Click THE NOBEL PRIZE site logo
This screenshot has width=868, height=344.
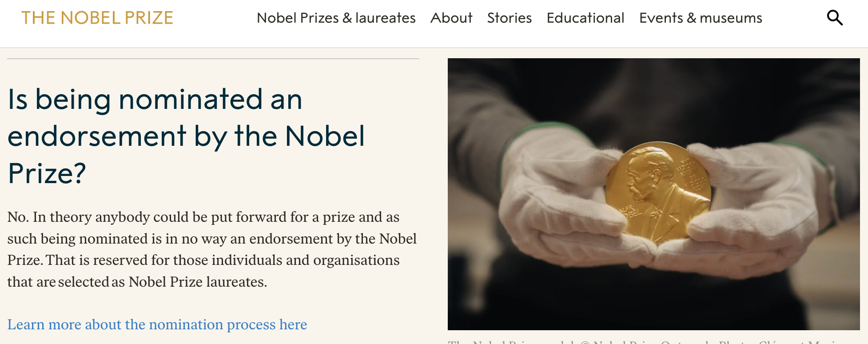click(97, 18)
